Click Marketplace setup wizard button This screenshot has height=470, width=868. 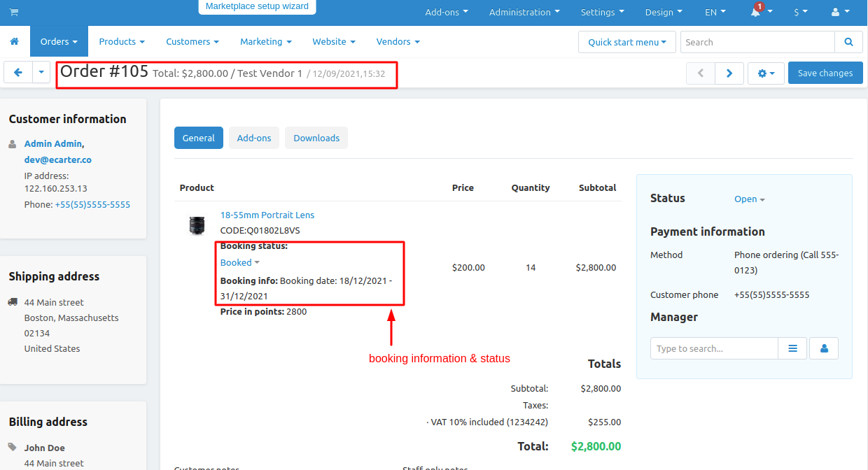pyautogui.click(x=257, y=7)
